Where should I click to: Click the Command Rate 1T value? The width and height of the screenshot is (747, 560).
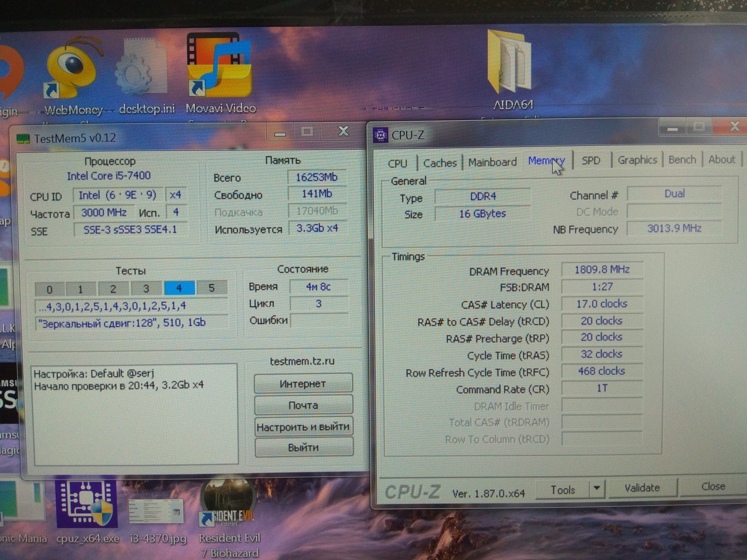tap(602, 388)
